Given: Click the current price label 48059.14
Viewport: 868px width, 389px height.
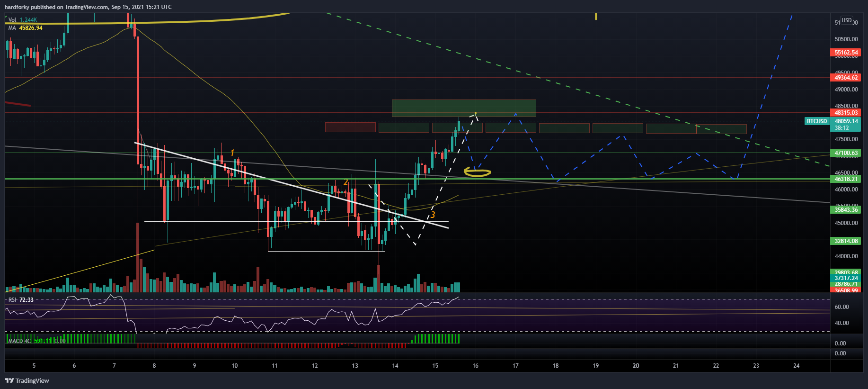Looking at the screenshot, I should coord(846,121).
